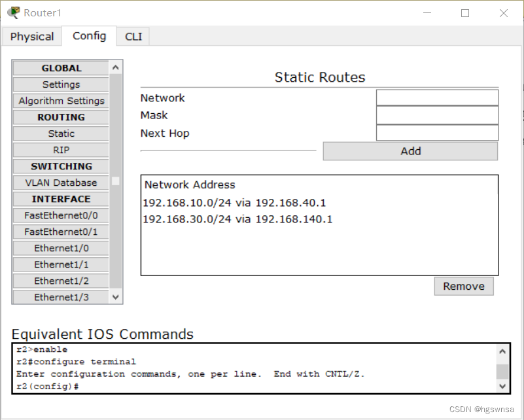Configure Ethernet1/3 interface
Image resolution: width=524 pixels, height=420 pixels.
click(61, 297)
